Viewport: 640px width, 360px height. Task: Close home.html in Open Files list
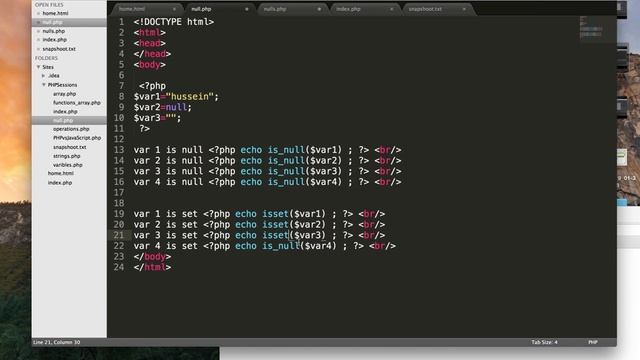38,13
